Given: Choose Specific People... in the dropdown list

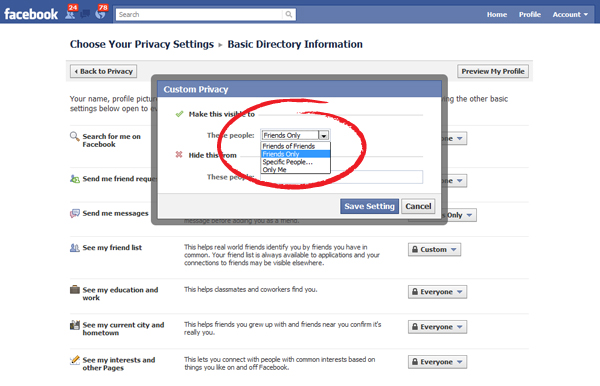Looking at the screenshot, I should tap(295, 162).
